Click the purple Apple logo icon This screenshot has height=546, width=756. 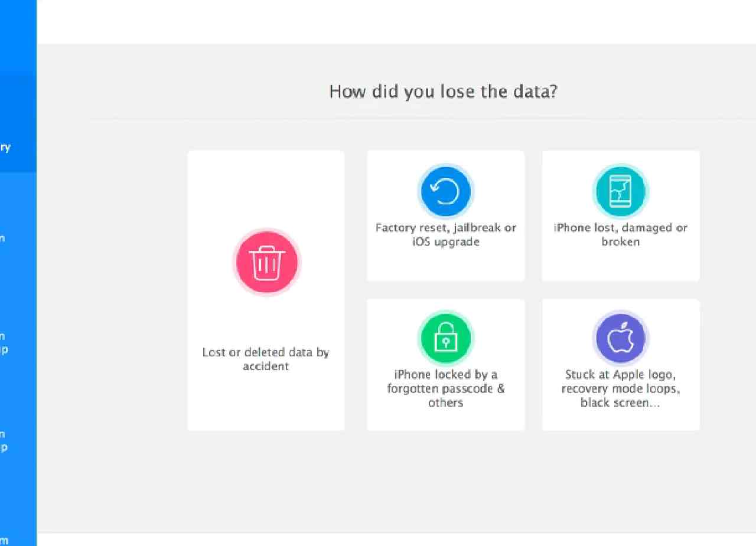coord(620,339)
